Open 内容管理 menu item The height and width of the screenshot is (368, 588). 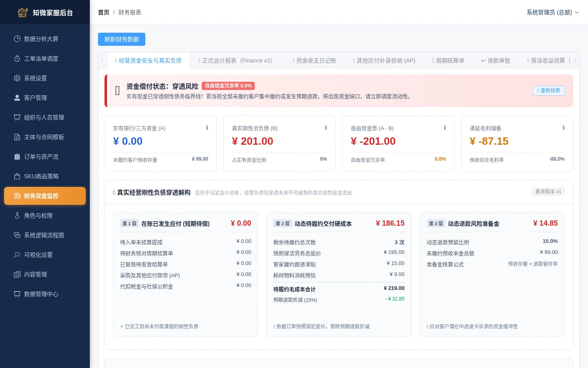point(45,274)
